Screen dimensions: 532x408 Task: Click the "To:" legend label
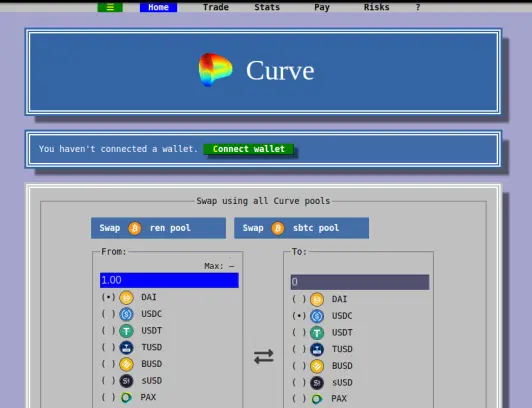click(299, 252)
